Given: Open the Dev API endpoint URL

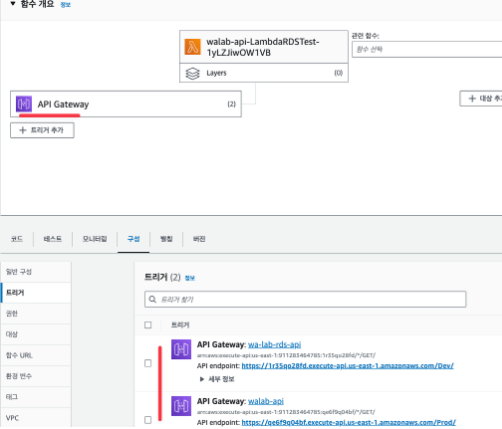Looking at the screenshot, I should [x=347, y=366].
